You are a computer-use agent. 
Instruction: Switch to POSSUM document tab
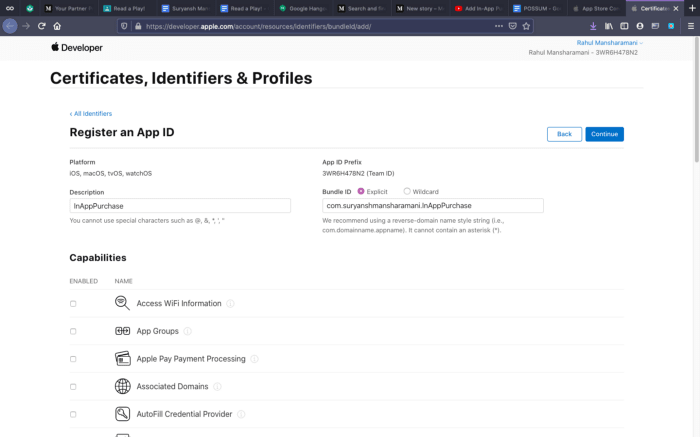pos(537,8)
